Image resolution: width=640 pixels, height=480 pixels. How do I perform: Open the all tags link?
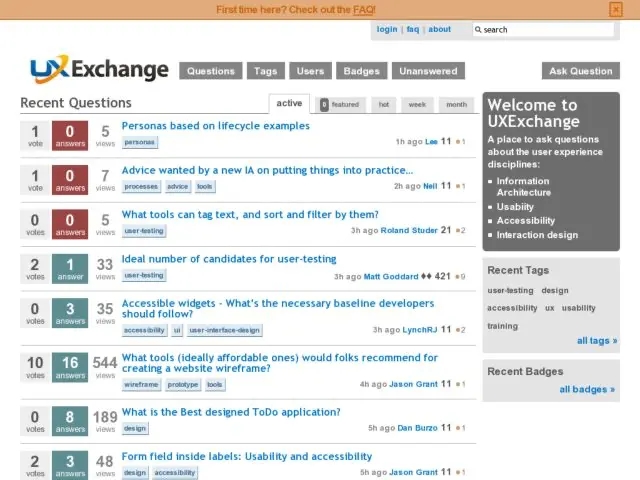click(597, 340)
